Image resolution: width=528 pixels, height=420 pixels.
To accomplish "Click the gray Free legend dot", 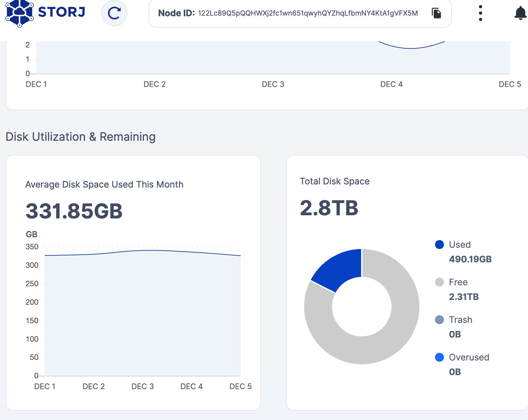I will tap(439, 282).
